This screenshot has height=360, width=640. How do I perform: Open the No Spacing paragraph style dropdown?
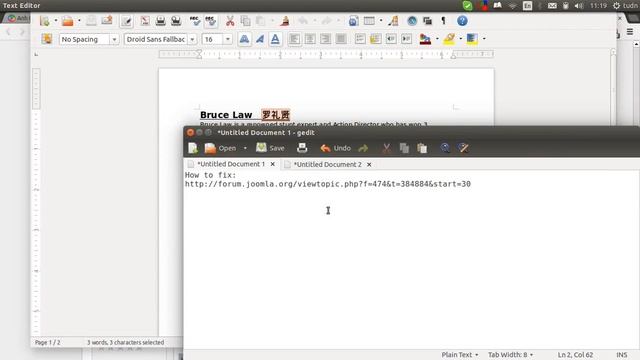(114, 40)
